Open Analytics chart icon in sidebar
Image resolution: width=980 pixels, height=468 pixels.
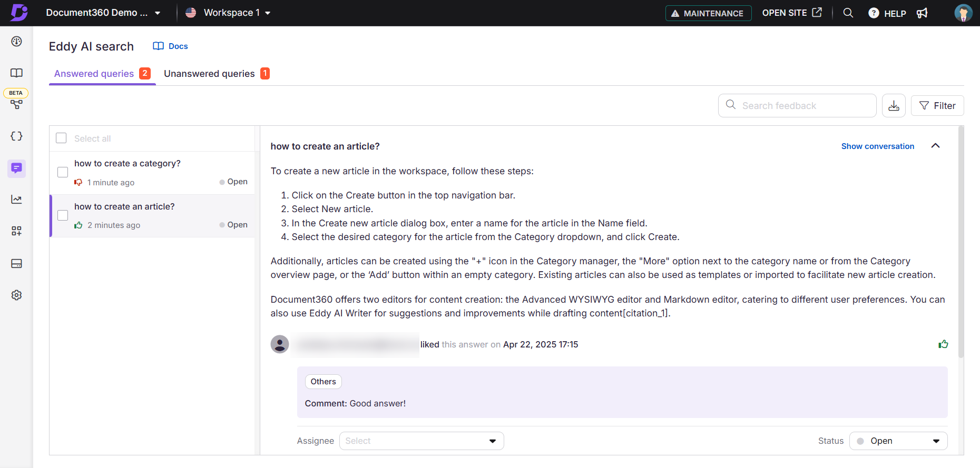tap(16, 199)
